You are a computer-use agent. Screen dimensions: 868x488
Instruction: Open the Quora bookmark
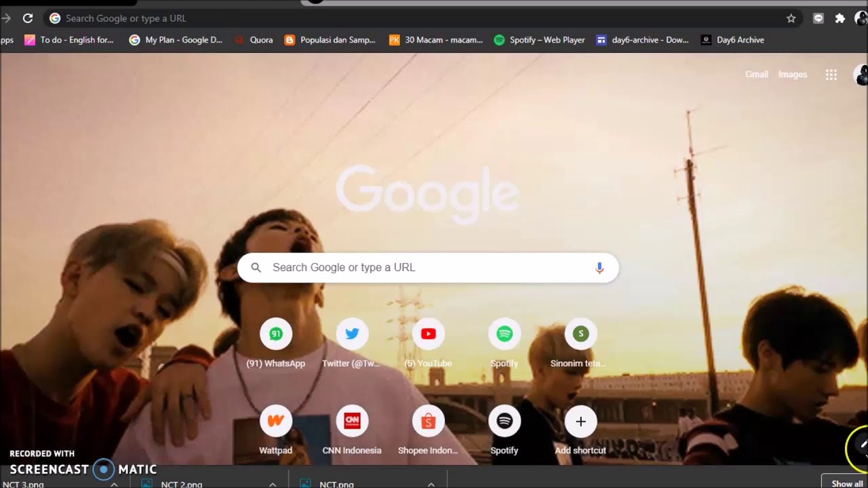254,40
